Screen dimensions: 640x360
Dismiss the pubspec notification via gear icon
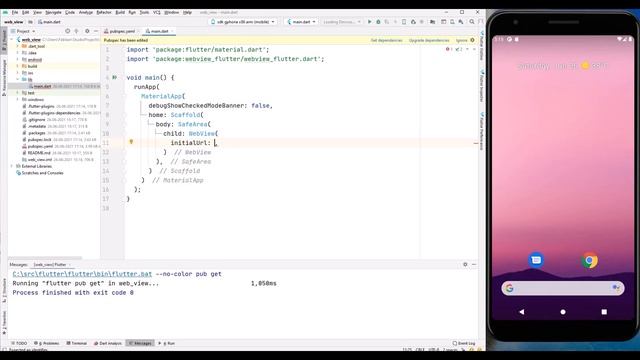[473, 40]
